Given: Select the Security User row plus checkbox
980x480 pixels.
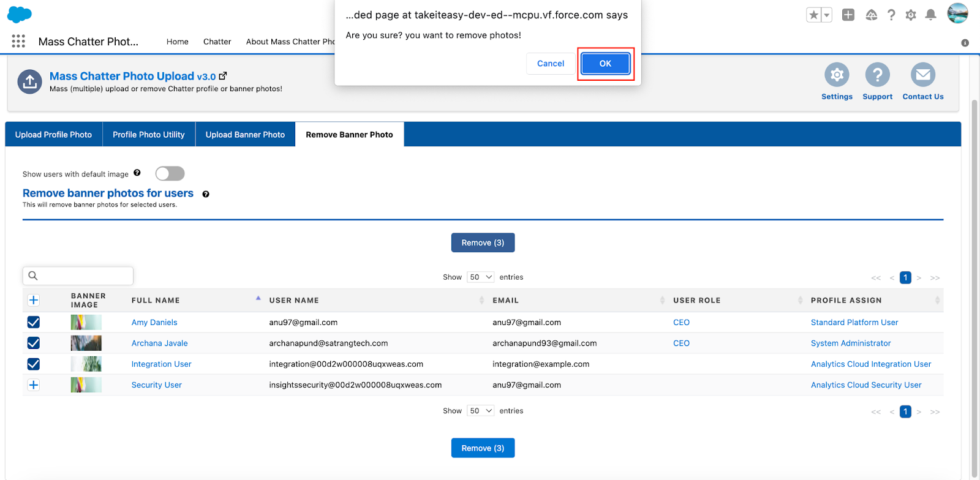Looking at the screenshot, I should tap(34, 384).
